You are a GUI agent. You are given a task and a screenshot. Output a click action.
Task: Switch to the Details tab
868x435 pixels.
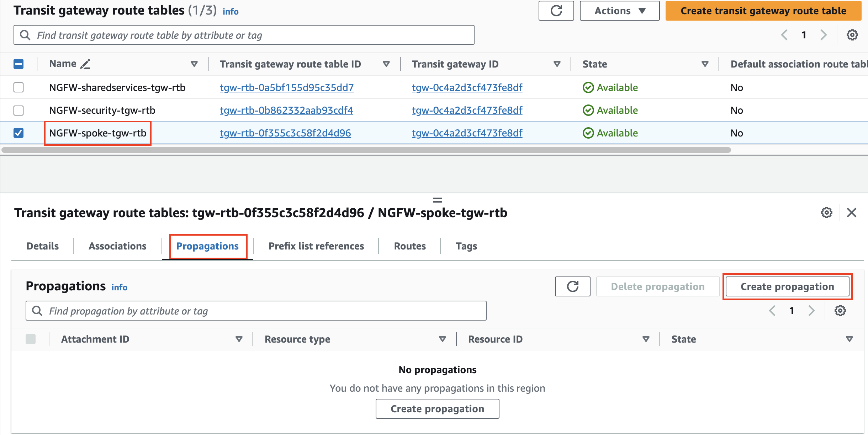pos(43,246)
